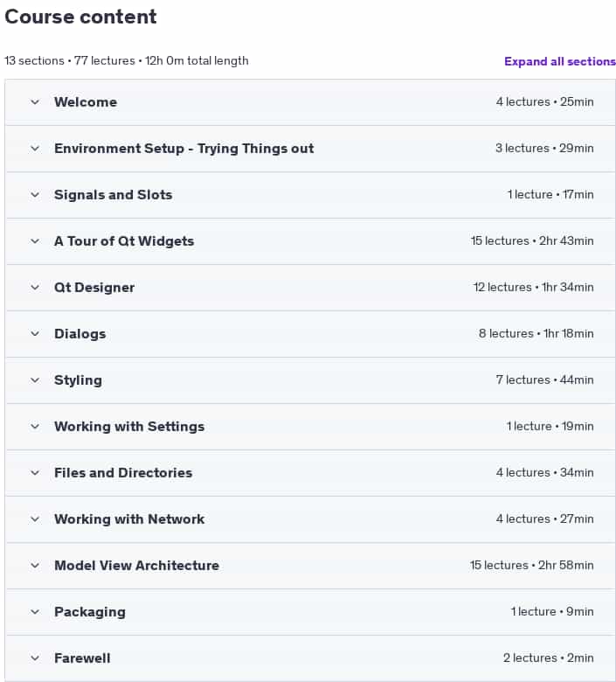Open the Farewell section title
The image size is (616, 682).
82,658
